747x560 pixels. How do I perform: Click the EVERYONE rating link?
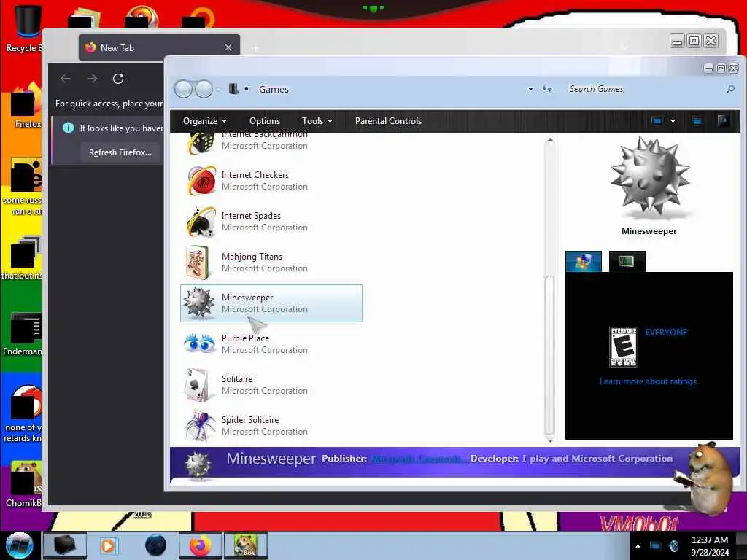666,332
